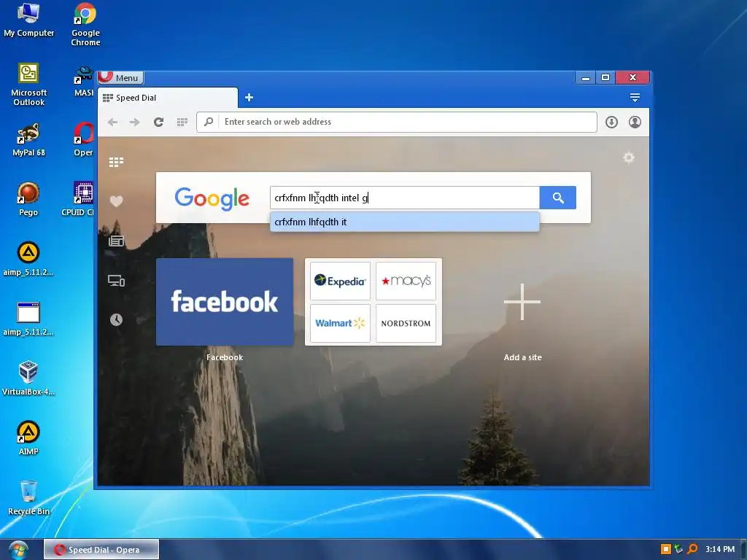747x560 pixels.
Task: Select MyPal 68 desktop shortcut
Action: [28, 139]
